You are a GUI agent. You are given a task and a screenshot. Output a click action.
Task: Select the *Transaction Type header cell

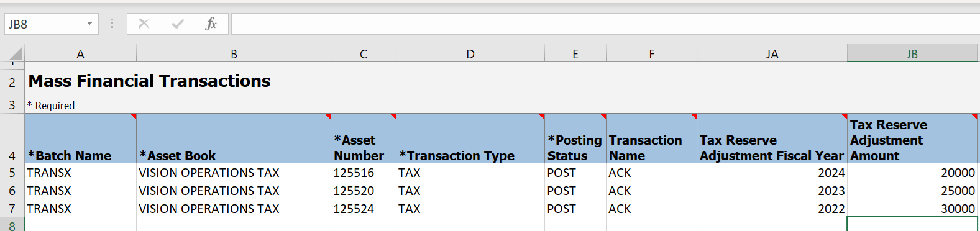[x=470, y=138]
